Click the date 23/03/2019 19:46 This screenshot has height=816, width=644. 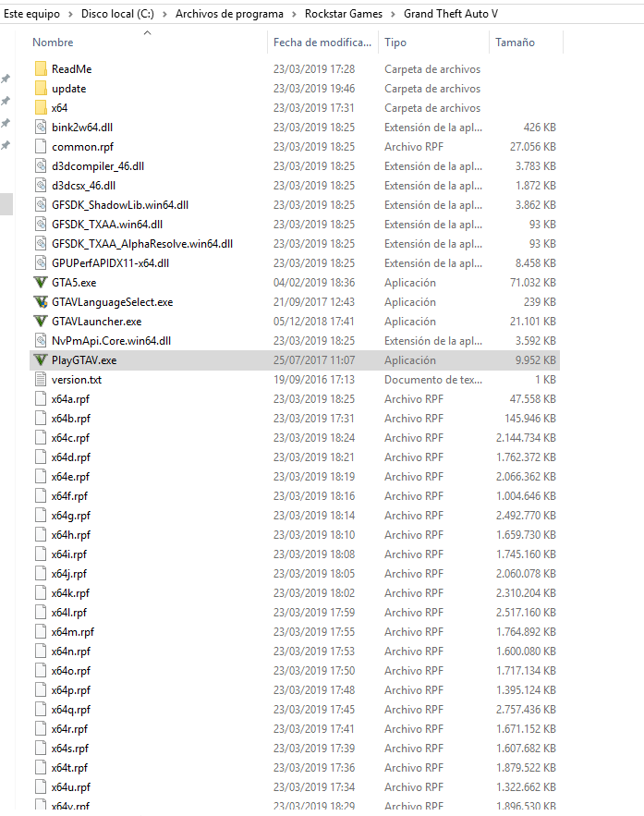[314, 89]
